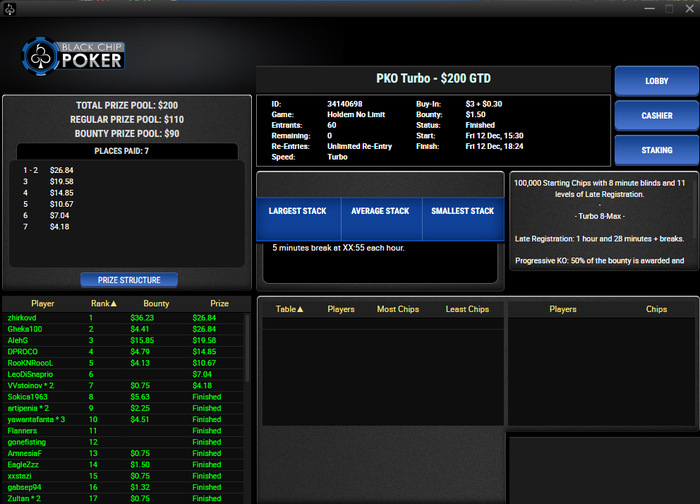The image size is (700, 504).
Task: Select player AmnesiaF row
Action: coord(124,453)
